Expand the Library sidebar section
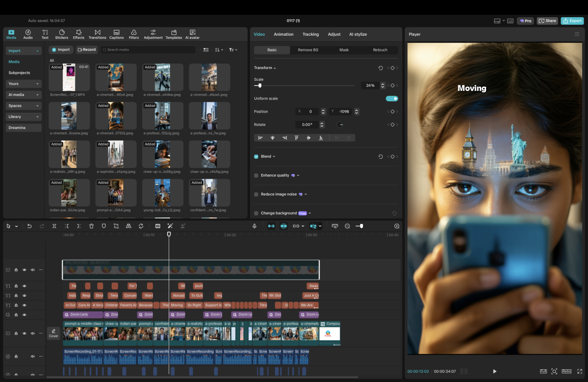 [x=24, y=117]
